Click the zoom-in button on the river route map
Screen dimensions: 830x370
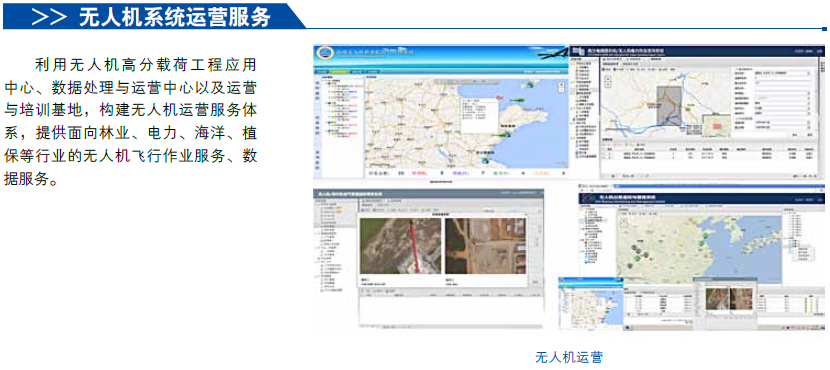click(608, 78)
